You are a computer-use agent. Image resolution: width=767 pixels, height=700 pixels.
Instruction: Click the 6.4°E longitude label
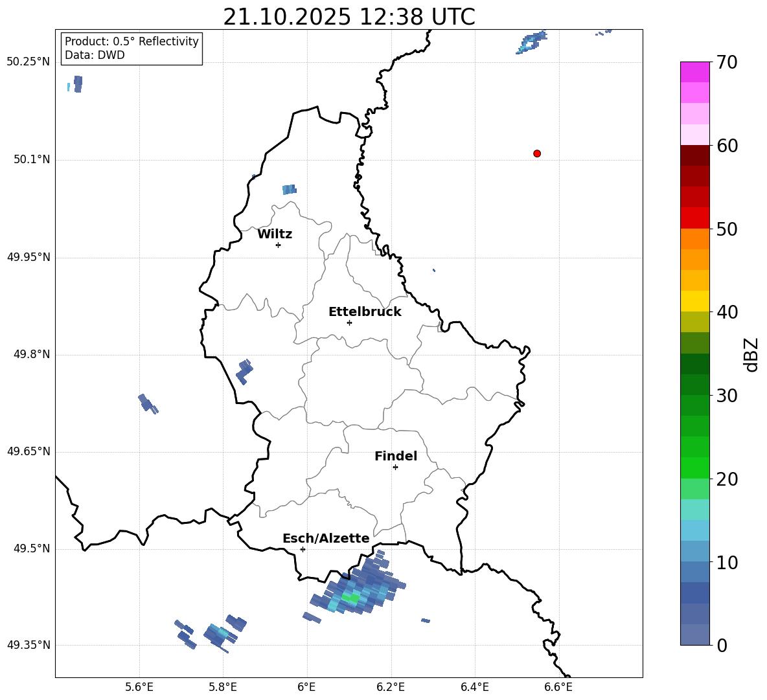[474, 687]
